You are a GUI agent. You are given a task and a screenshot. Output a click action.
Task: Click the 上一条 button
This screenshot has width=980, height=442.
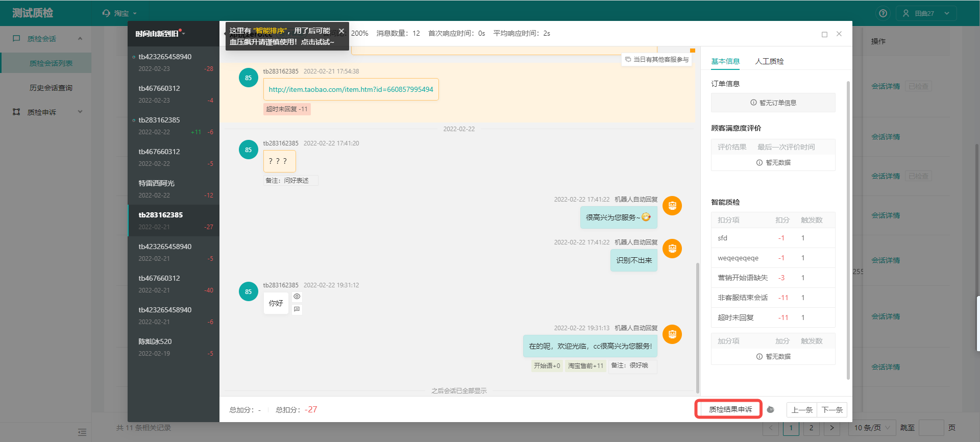point(802,410)
